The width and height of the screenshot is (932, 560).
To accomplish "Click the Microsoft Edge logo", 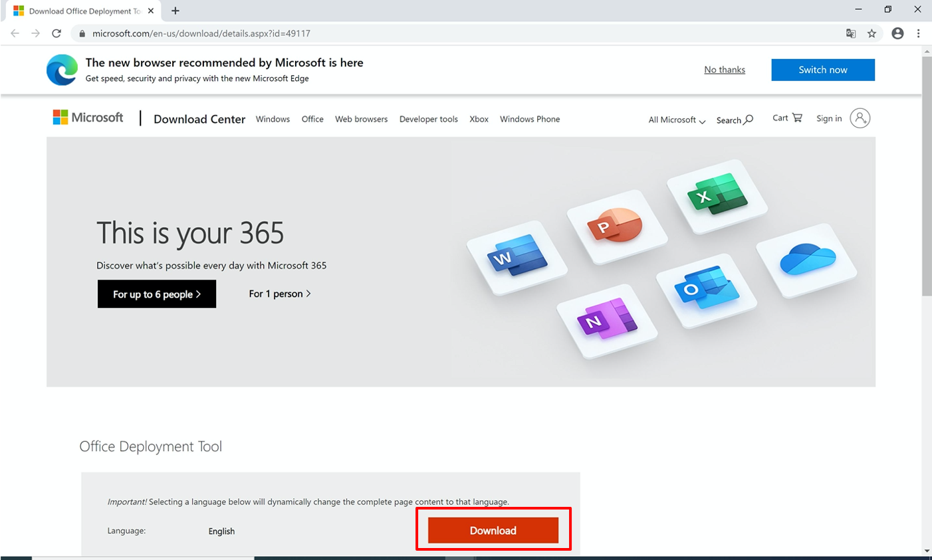I will (x=62, y=70).
